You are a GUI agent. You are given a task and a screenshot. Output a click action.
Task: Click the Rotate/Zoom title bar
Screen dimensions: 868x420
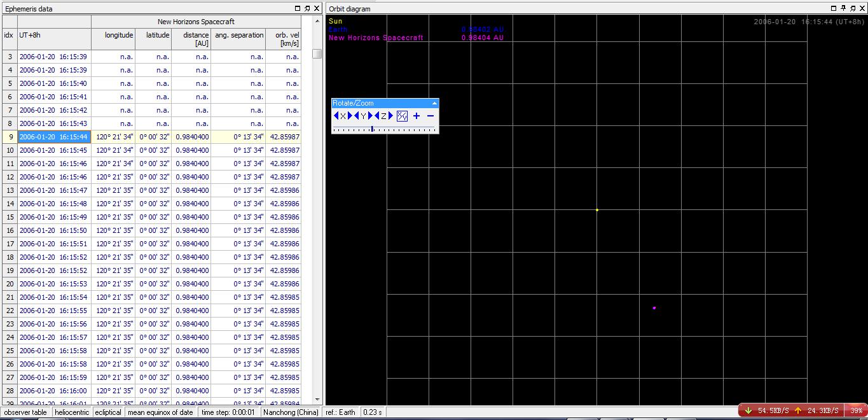(385, 103)
